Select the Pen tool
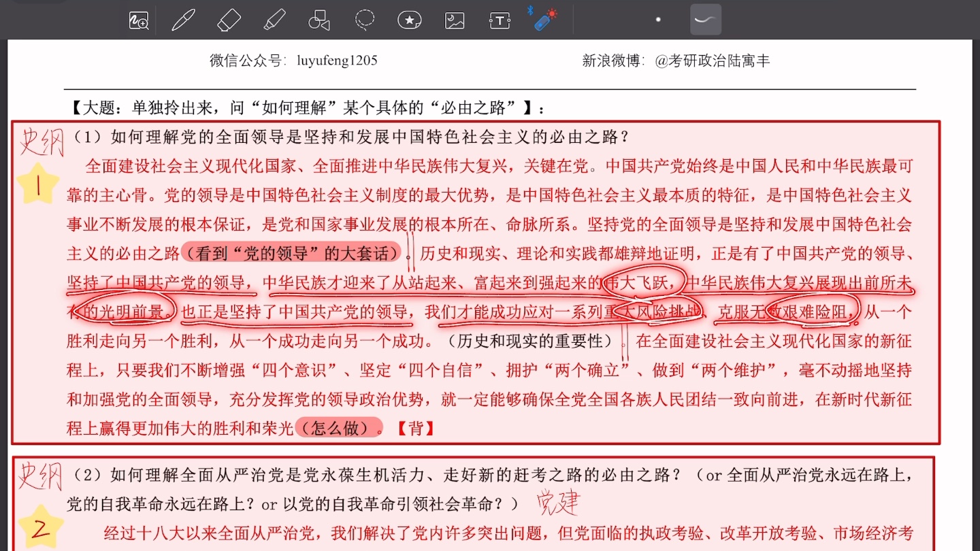This screenshot has height=551, width=980. (183, 20)
